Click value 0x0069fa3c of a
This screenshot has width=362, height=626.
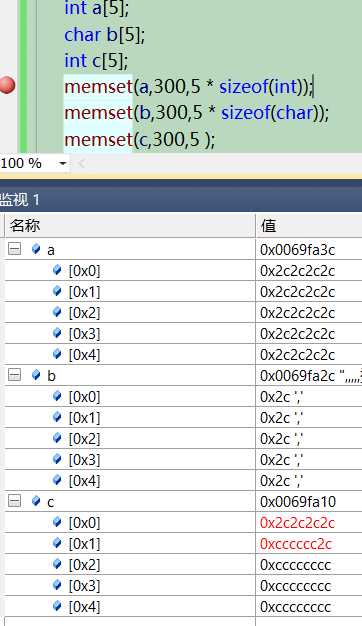297,250
